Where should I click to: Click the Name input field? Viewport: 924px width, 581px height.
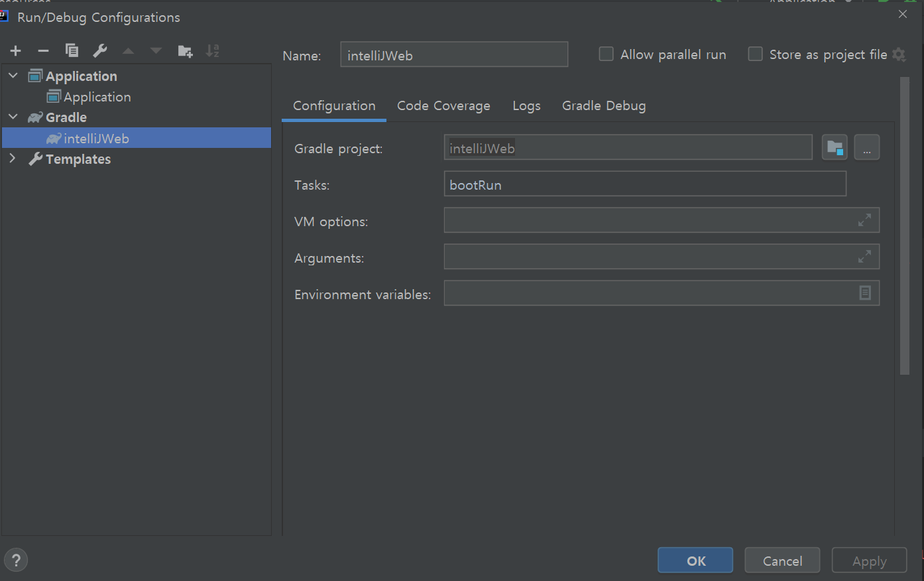[x=454, y=54]
